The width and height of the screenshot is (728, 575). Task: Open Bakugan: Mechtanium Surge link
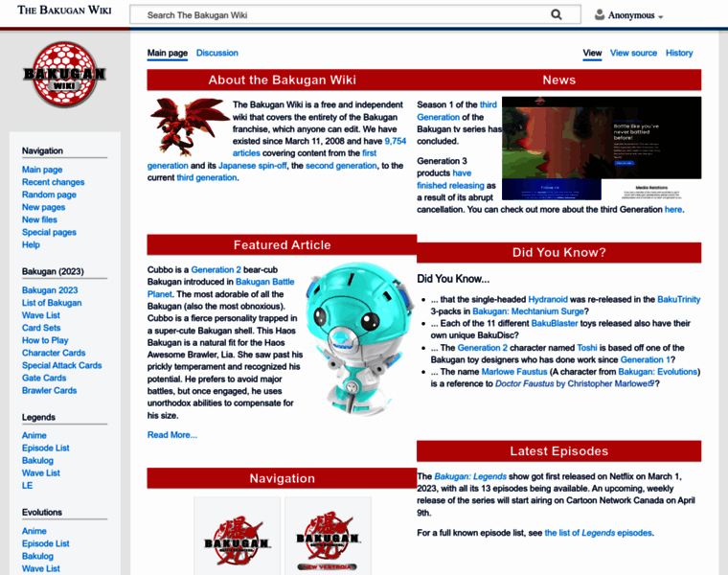coord(528,311)
